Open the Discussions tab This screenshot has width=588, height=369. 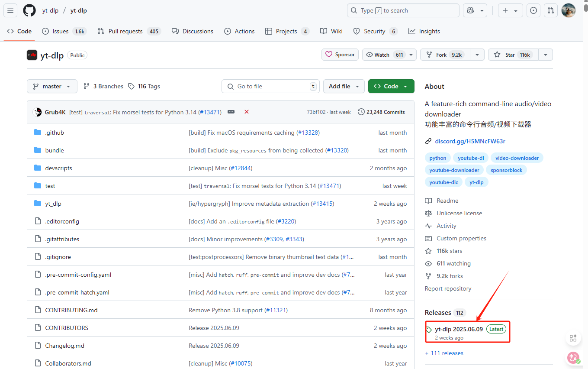(193, 31)
